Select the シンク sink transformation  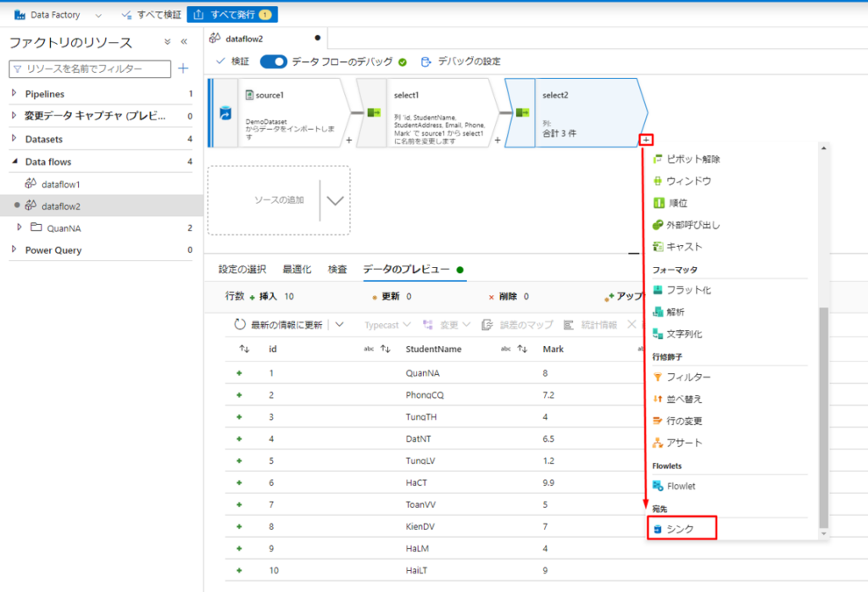pos(681,528)
